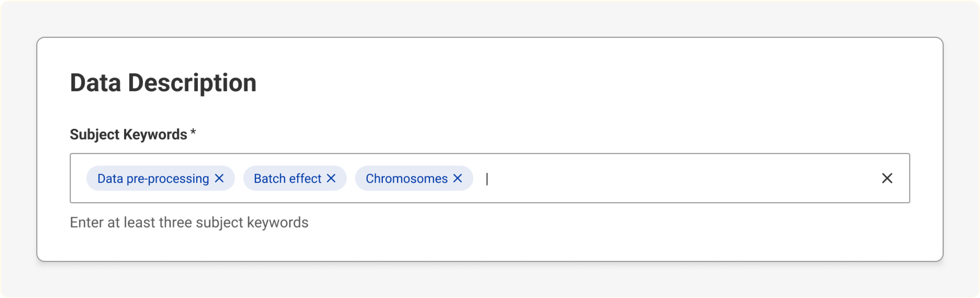Click the X inside the Data pre-processing chip
Image resolution: width=980 pixels, height=298 pixels.
(x=219, y=178)
